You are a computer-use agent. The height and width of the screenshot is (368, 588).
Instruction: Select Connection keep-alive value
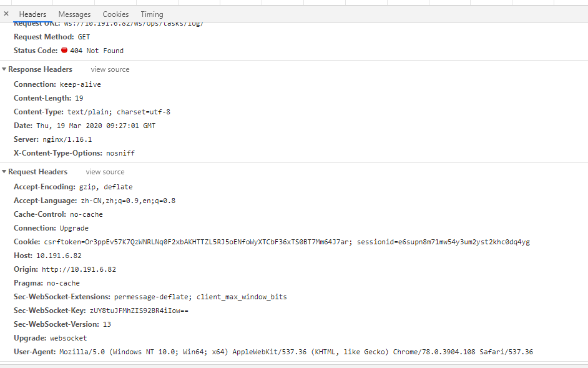point(81,84)
